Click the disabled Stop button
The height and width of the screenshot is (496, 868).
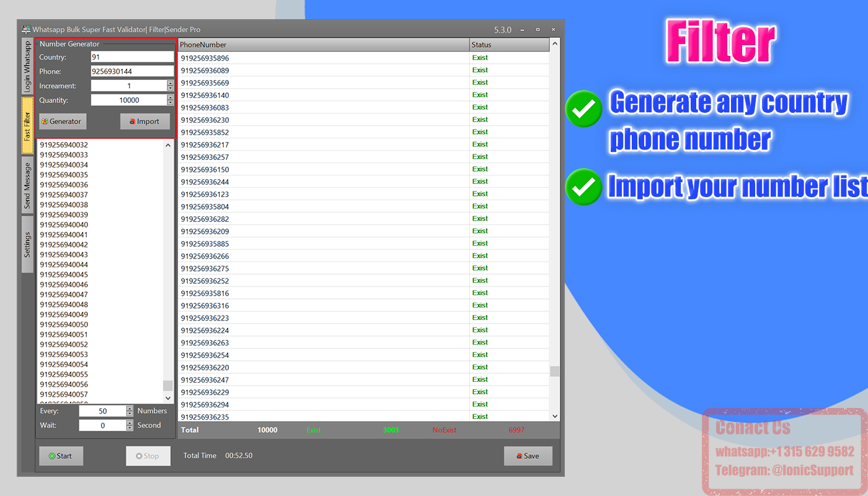(148, 456)
